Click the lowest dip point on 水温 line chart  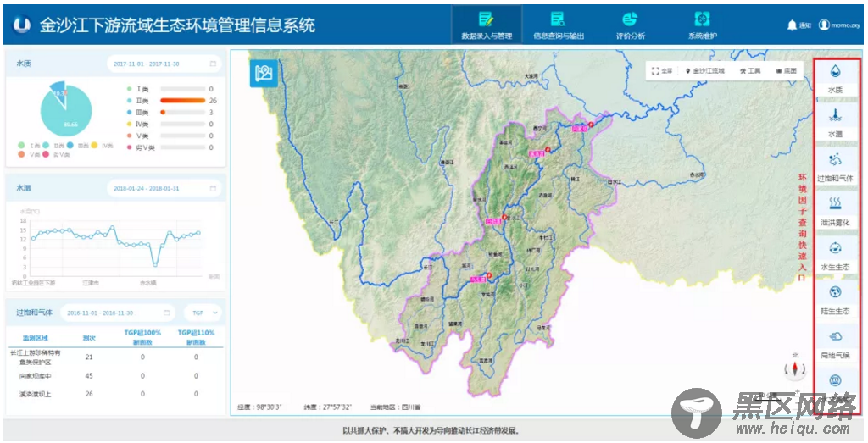click(156, 265)
